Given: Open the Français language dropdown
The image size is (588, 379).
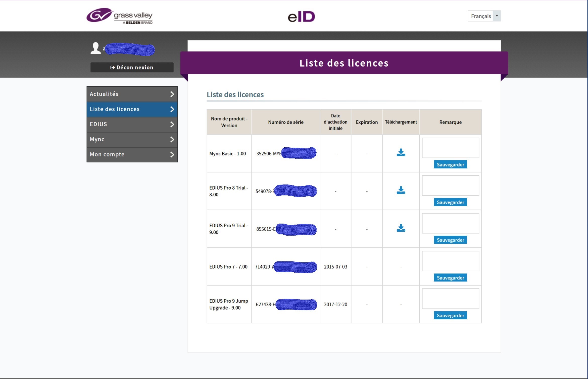Looking at the screenshot, I should click(x=484, y=16).
